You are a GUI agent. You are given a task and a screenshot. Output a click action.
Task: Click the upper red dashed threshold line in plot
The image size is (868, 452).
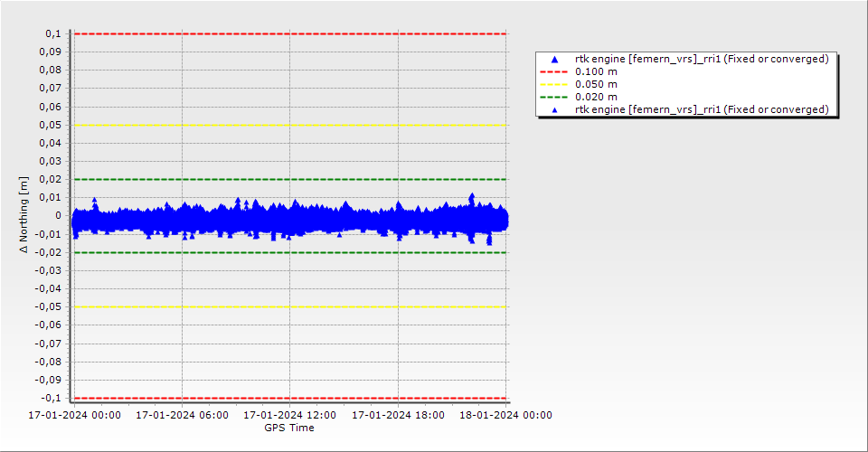(x=289, y=33)
